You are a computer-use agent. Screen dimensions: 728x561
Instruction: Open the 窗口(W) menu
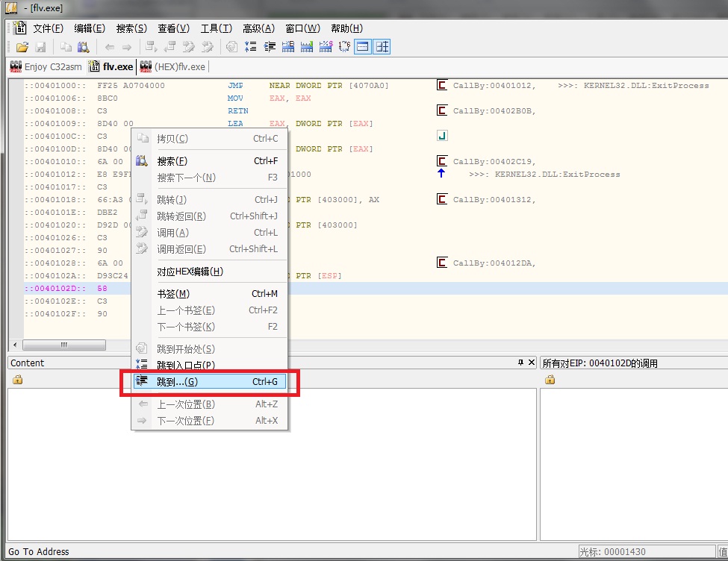(302, 28)
